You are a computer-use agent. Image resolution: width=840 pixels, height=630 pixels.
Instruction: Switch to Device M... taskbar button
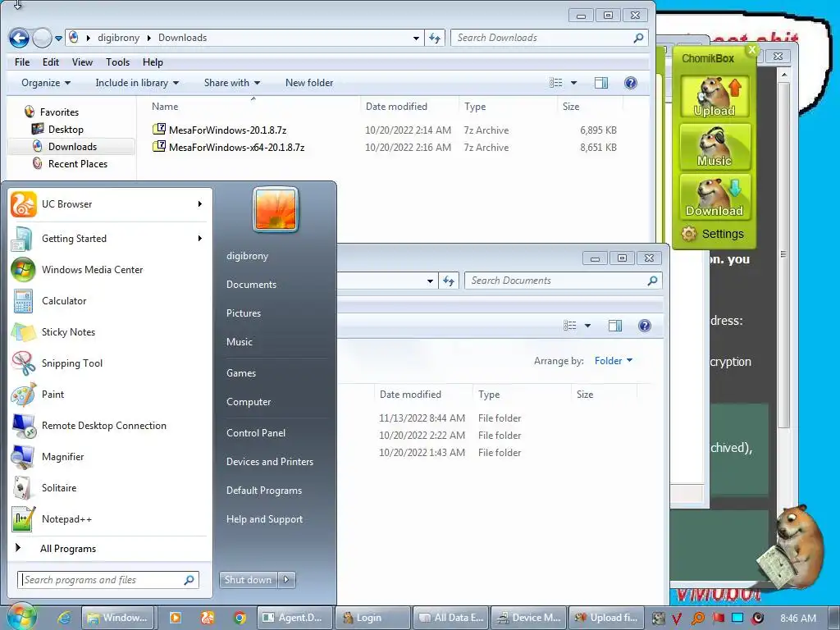[x=528, y=618]
